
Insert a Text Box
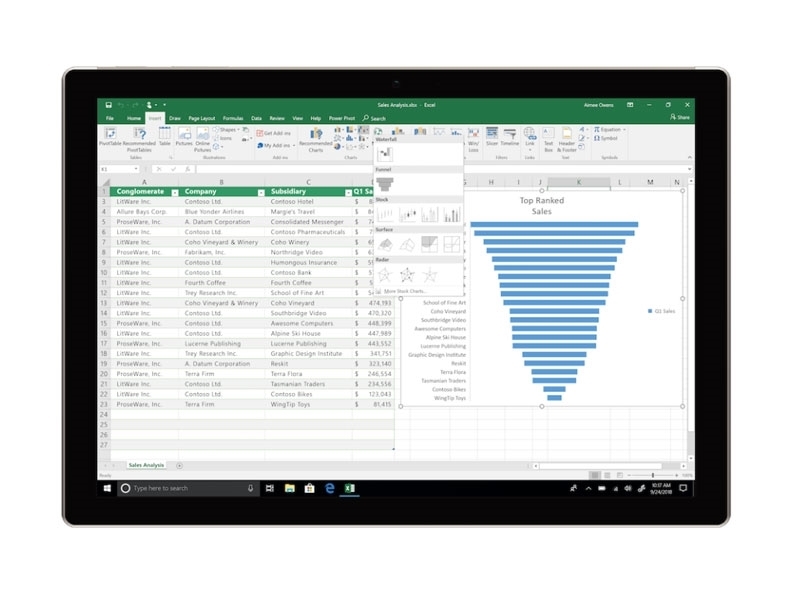click(x=548, y=139)
